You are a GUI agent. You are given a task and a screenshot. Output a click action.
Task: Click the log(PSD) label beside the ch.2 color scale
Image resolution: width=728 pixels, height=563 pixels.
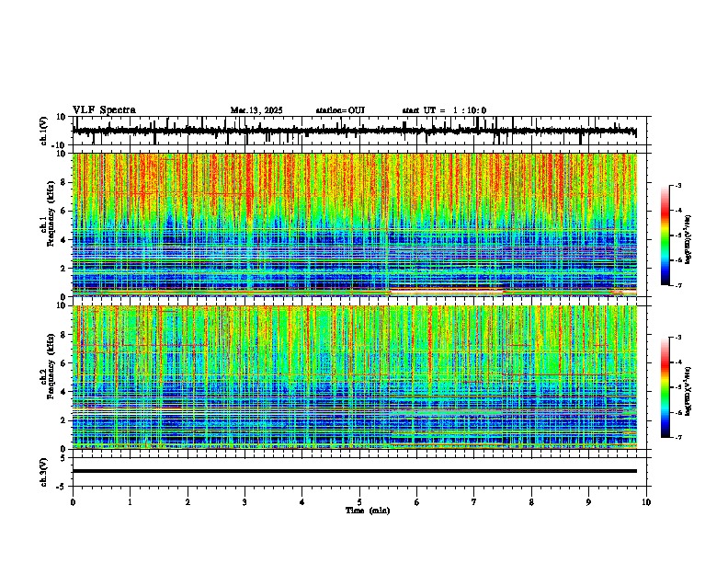[x=688, y=390]
